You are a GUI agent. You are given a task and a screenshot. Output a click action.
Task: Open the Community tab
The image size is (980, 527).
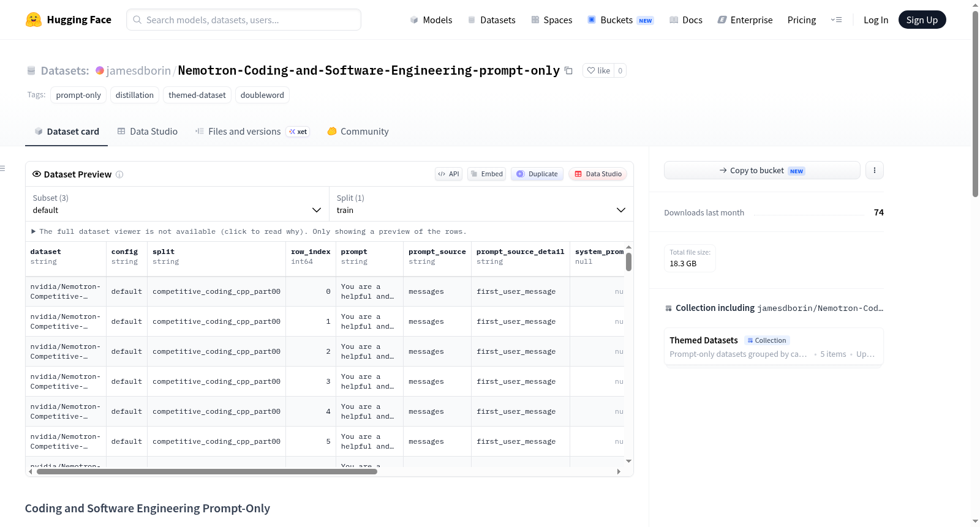coord(358,132)
